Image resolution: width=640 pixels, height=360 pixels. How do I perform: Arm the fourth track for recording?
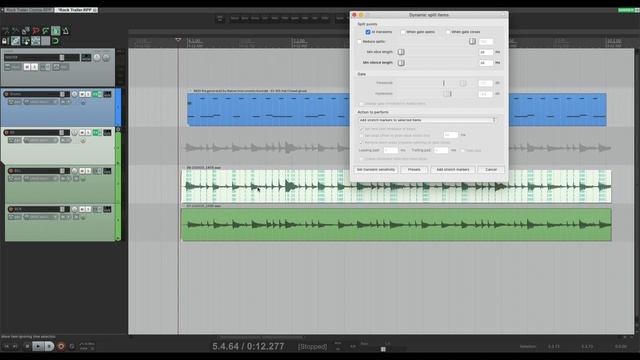point(11,209)
